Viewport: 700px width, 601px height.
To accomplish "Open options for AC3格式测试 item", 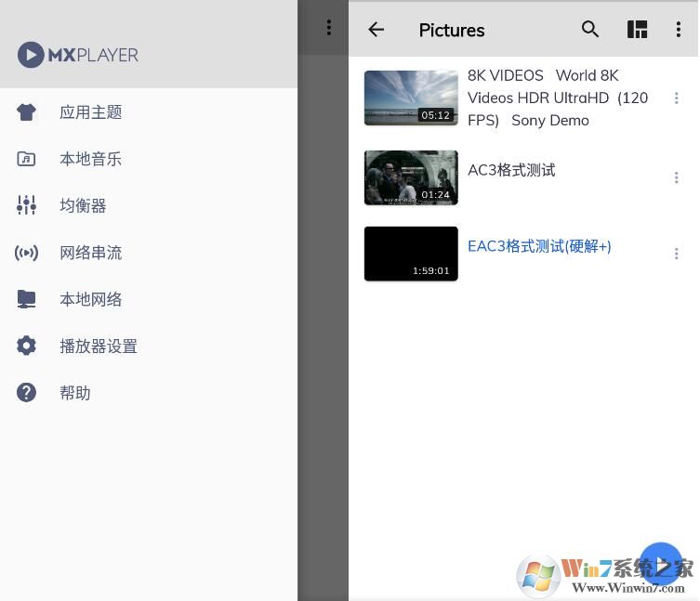I will tap(677, 177).
